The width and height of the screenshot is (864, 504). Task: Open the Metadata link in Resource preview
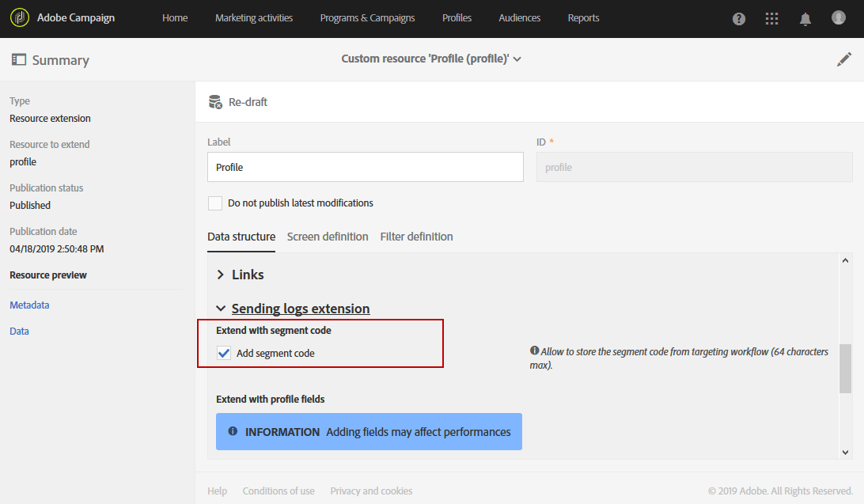pyautogui.click(x=29, y=305)
